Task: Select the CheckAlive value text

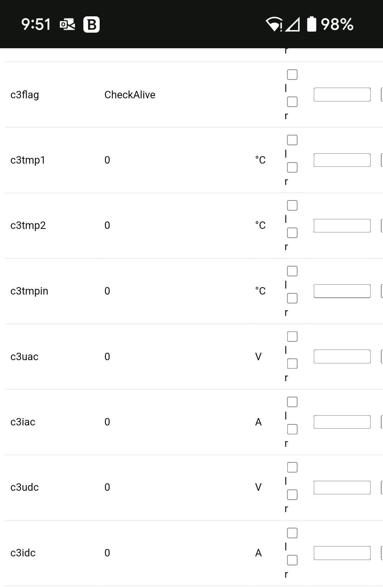Action: (130, 95)
